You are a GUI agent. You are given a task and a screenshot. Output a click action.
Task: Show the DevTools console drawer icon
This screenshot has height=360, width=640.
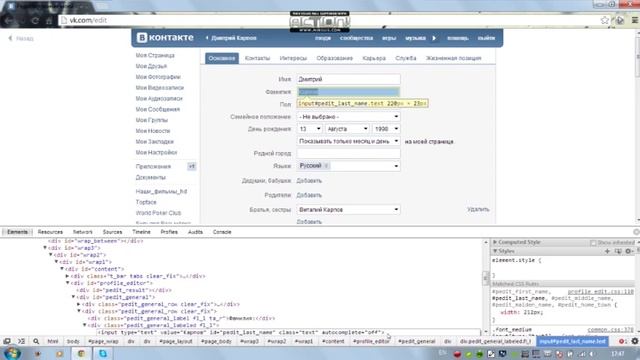point(21,341)
